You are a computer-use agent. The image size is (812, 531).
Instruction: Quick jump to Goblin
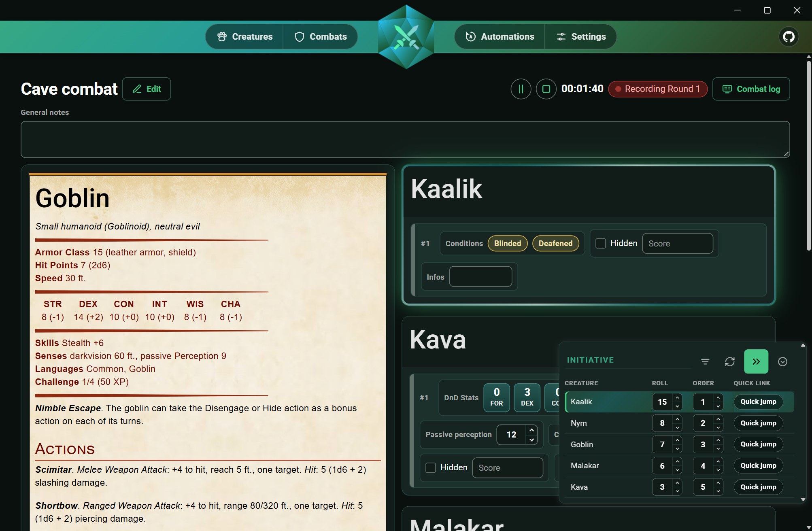pyautogui.click(x=758, y=444)
